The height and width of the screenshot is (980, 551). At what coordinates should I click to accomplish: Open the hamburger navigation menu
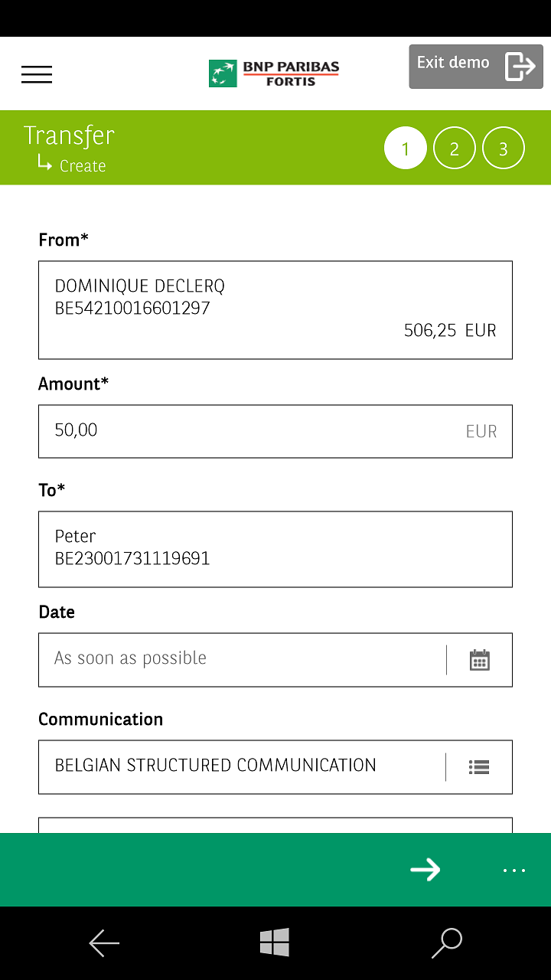pos(37,74)
